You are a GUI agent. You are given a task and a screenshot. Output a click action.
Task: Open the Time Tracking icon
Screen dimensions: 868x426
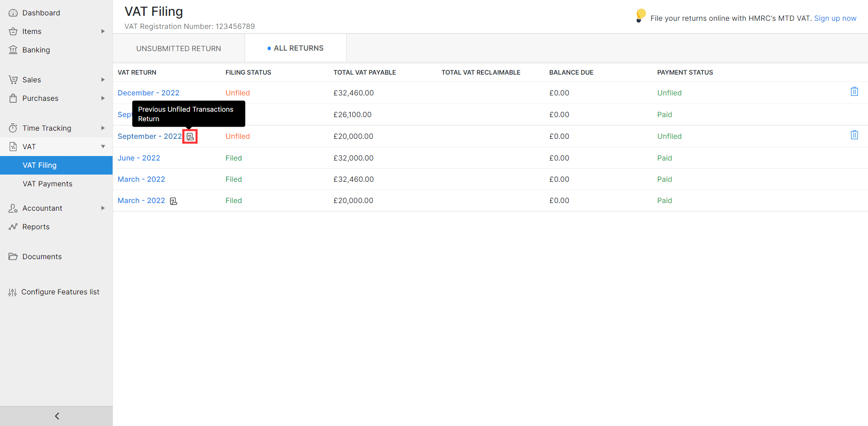[x=13, y=128]
